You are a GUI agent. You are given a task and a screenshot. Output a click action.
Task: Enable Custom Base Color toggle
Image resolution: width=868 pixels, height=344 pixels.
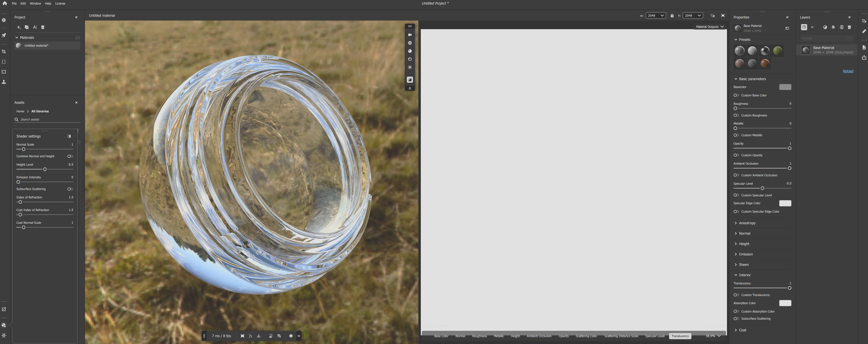(736, 95)
